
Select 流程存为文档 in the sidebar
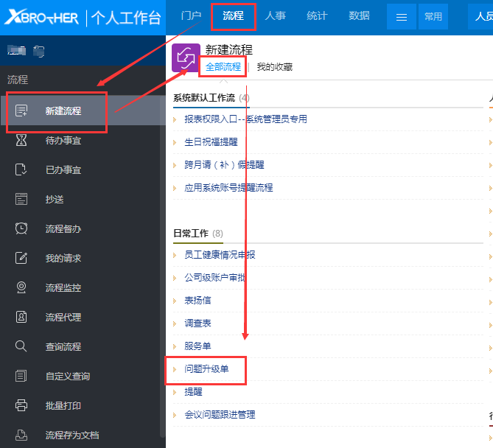point(72,435)
